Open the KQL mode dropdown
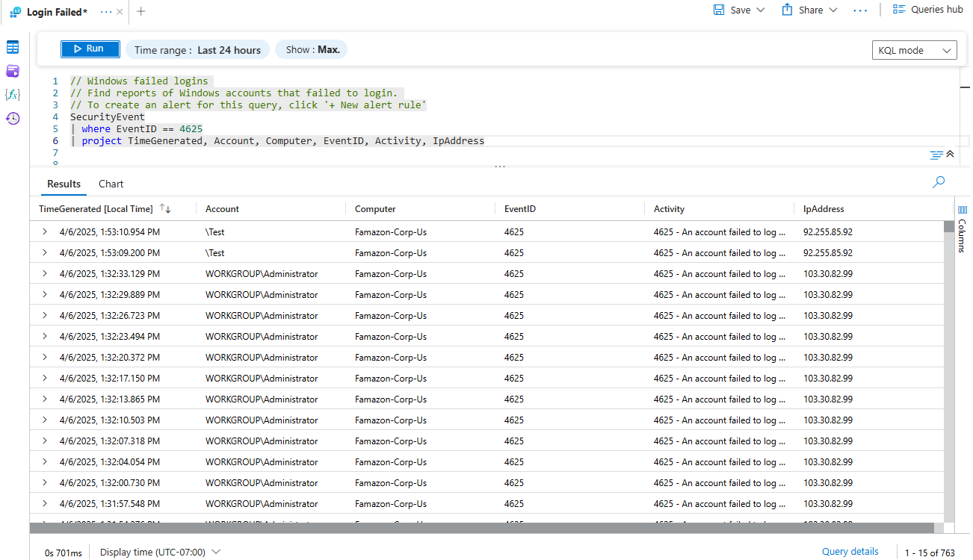Screen dimensions: 973x560 (x=914, y=50)
